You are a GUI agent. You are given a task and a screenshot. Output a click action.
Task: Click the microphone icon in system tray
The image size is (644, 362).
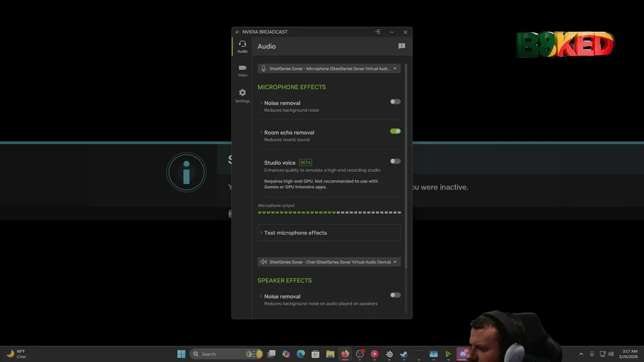(x=592, y=354)
